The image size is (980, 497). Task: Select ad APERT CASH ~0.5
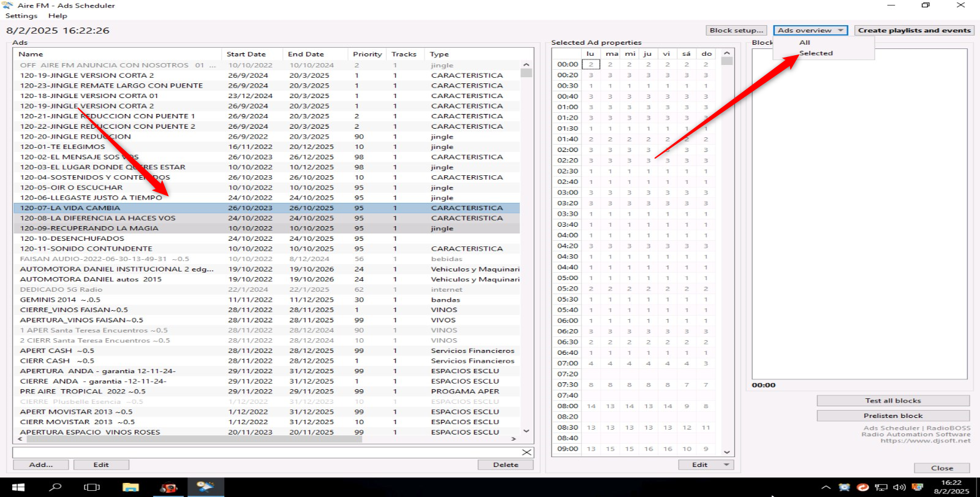point(266,351)
